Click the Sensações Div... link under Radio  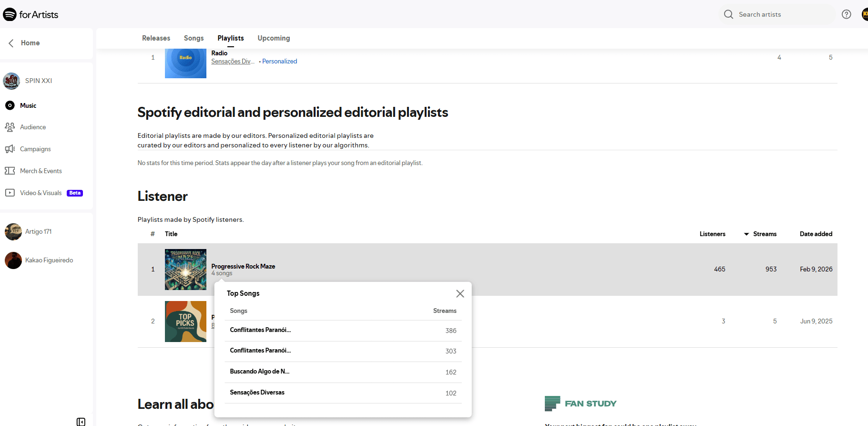tap(233, 62)
